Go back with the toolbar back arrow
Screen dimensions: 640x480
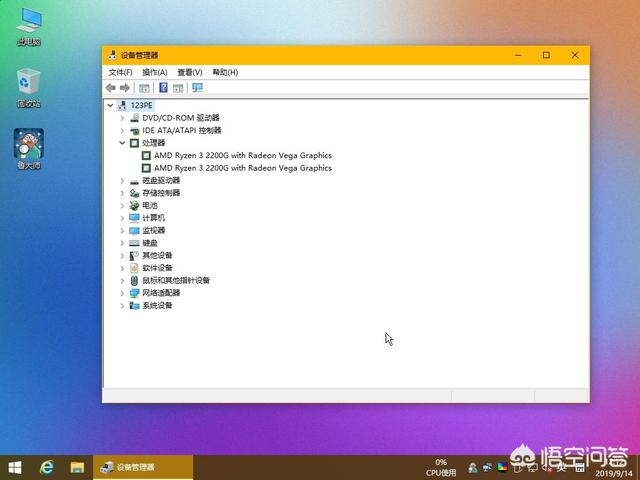tap(111, 87)
